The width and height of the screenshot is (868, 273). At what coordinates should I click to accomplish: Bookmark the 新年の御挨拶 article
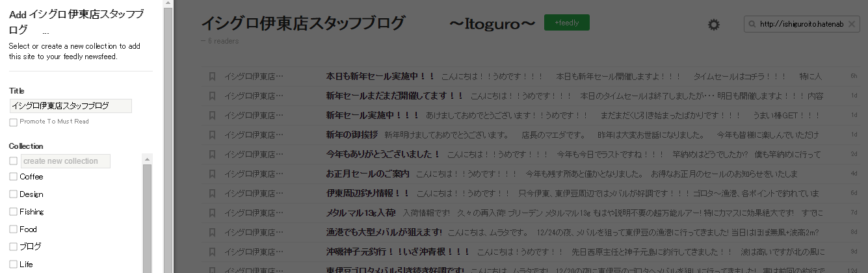click(x=212, y=135)
